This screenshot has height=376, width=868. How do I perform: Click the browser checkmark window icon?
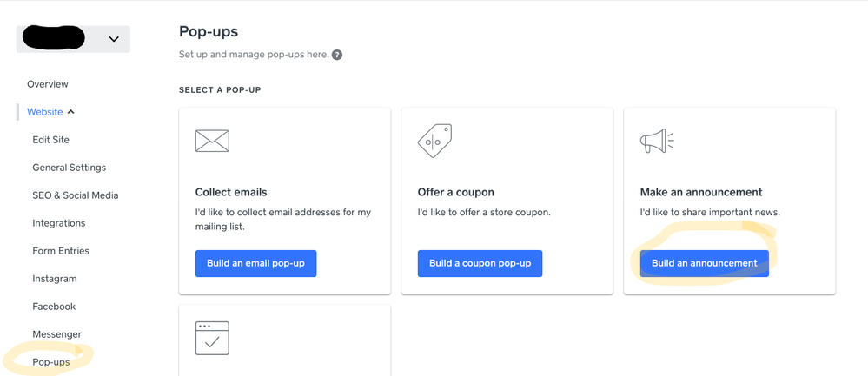click(x=212, y=338)
